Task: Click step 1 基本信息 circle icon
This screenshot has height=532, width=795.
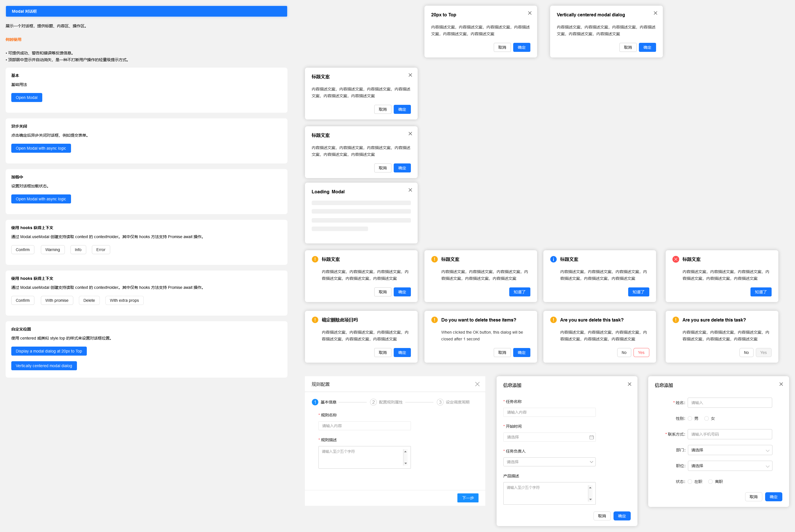Action: [x=315, y=402]
